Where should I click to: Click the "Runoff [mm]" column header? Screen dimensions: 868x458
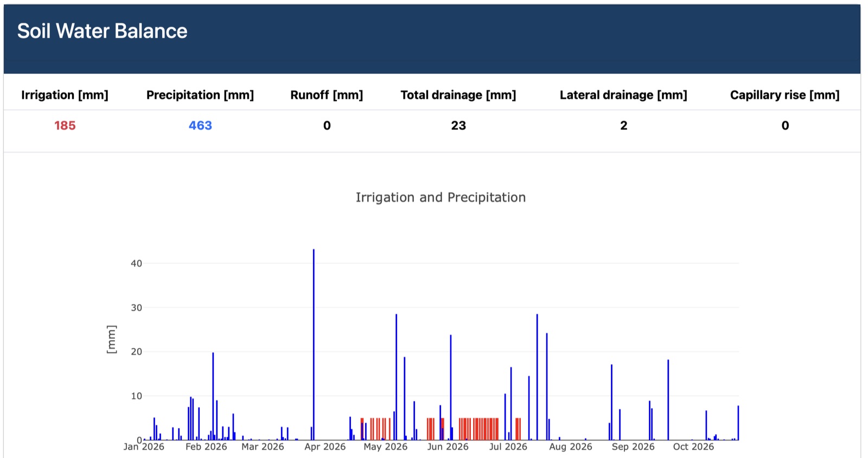pos(327,95)
